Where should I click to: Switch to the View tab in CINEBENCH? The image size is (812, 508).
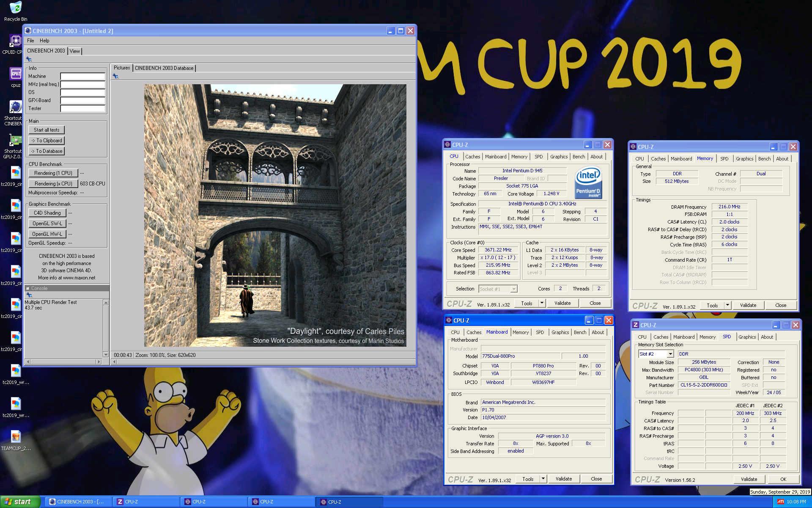pyautogui.click(x=75, y=51)
